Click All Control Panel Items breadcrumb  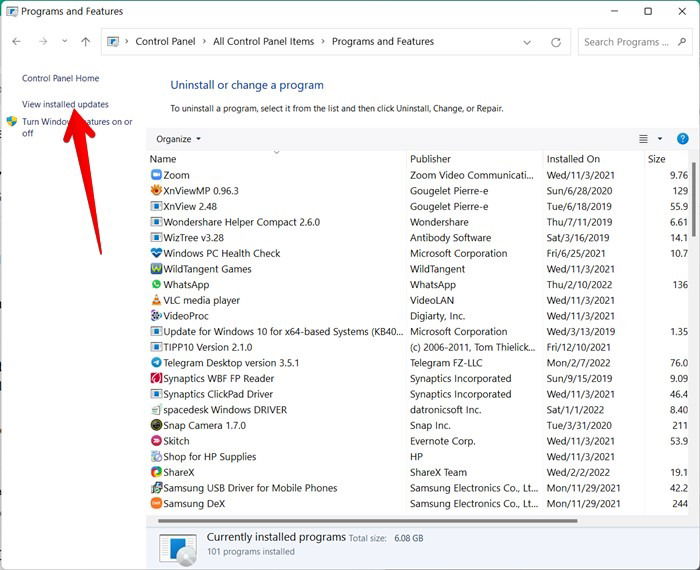tap(263, 42)
